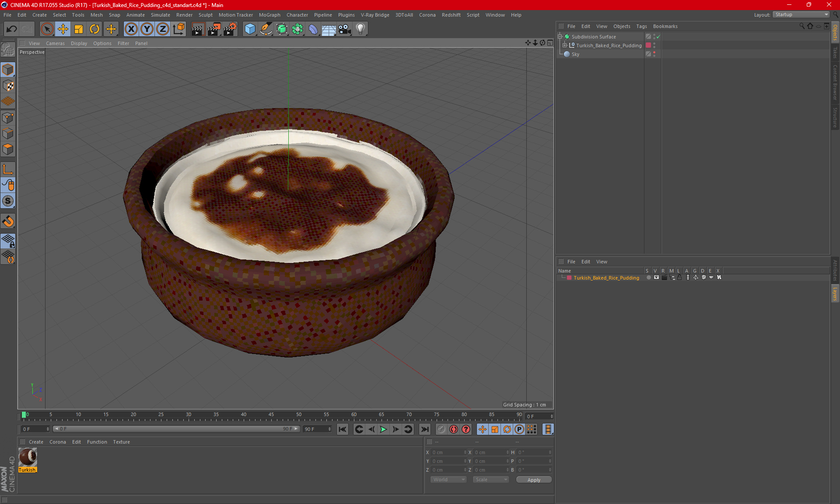840x504 pixels.
Task: Open the Render menu
Action: (x=184, y=15)
